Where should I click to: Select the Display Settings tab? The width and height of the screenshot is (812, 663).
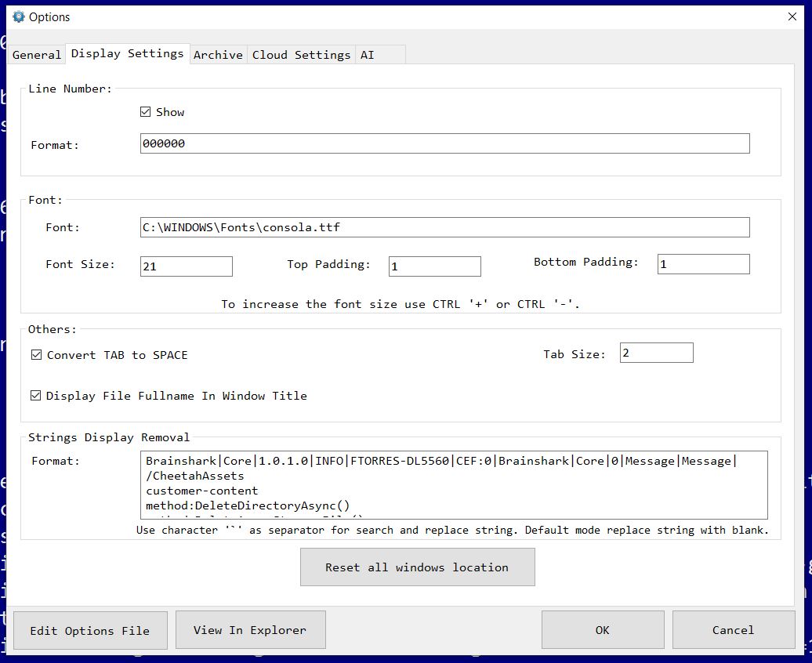128,53
